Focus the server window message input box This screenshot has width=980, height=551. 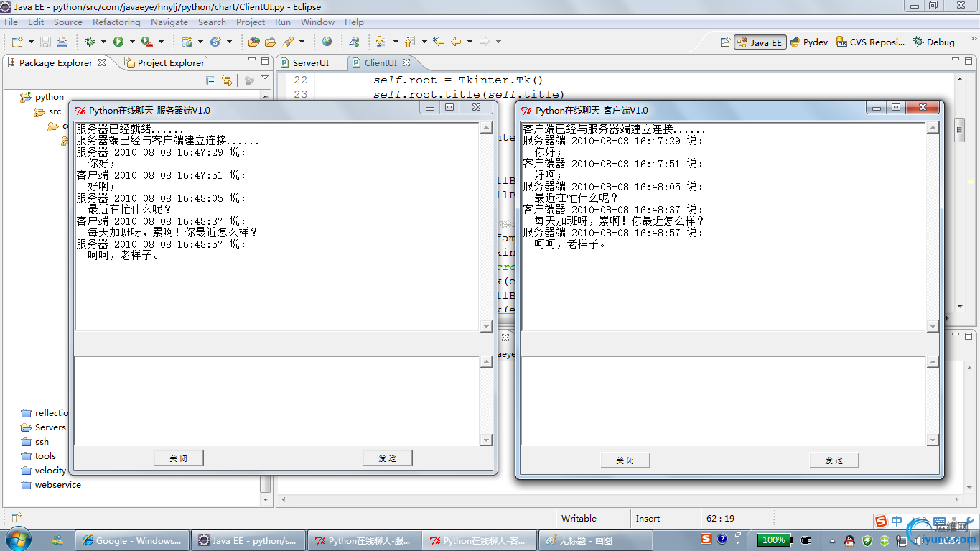point(277,401)
